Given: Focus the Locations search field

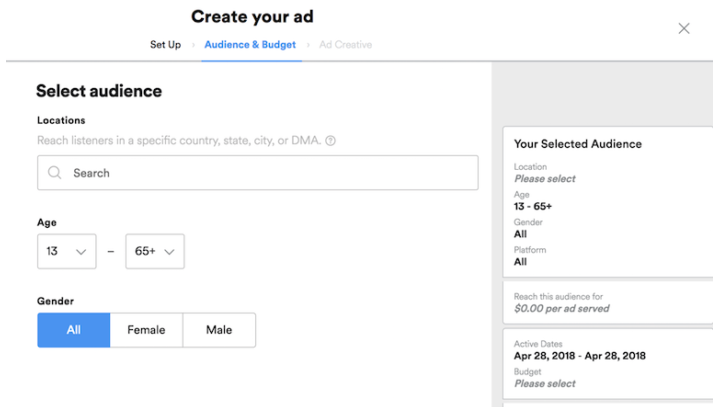Looking at the screenshot, I should click(x=258, y=173).
